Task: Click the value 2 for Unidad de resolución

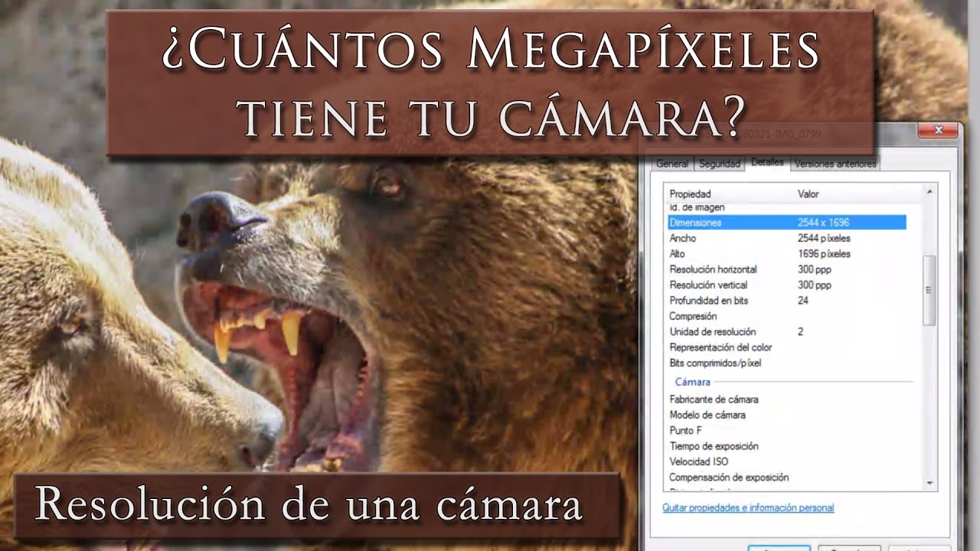Action: (800, 331)
